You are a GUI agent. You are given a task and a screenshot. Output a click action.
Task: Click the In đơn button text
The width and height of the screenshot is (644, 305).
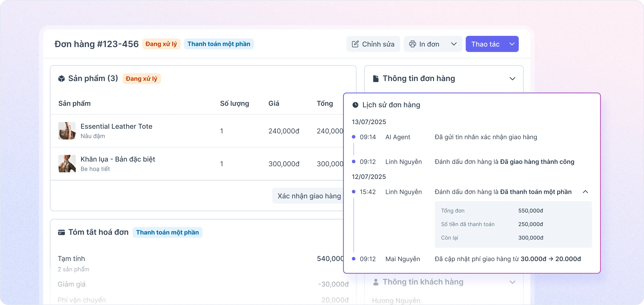click(429, 44)
